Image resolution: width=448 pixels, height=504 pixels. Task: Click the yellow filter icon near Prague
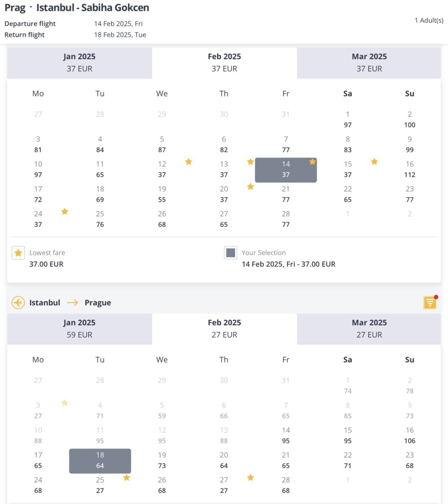click(x=430, y=302)
